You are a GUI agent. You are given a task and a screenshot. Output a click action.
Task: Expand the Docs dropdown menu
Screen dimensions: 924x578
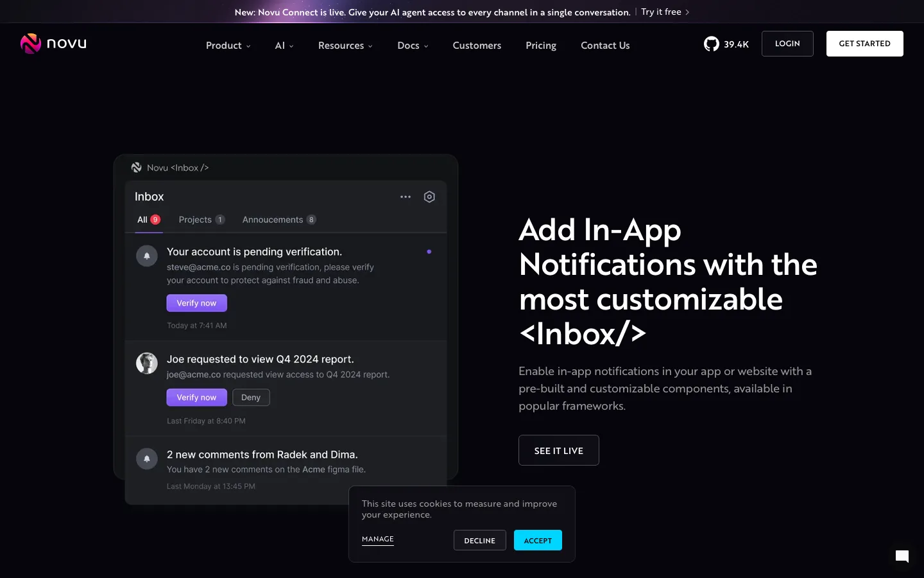click(413, 46)
